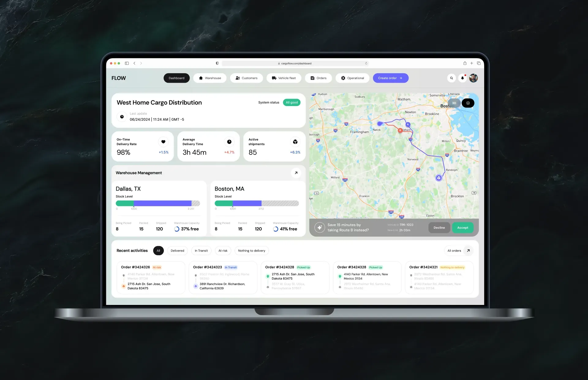This screenshot has height=380, width=588.
Task: Click the Boston, MA stock level bar
Action: [x=257, y=203]
